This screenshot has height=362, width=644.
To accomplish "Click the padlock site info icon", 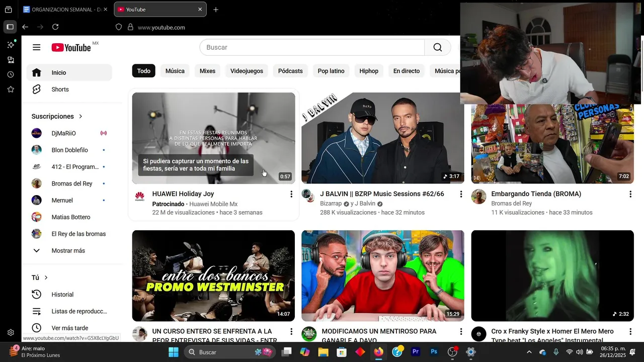I will [130, 27].
